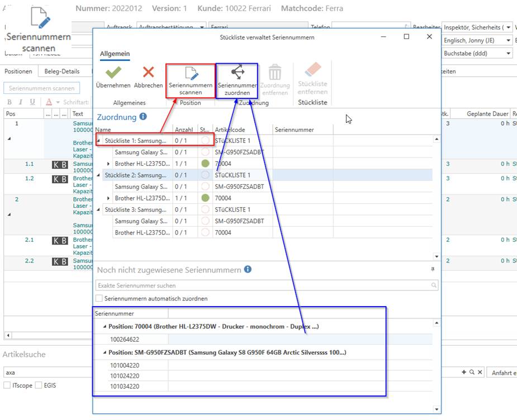Collapse the Stückliste 1 tree node
The image size is (517, 420).
coord(99,141)
